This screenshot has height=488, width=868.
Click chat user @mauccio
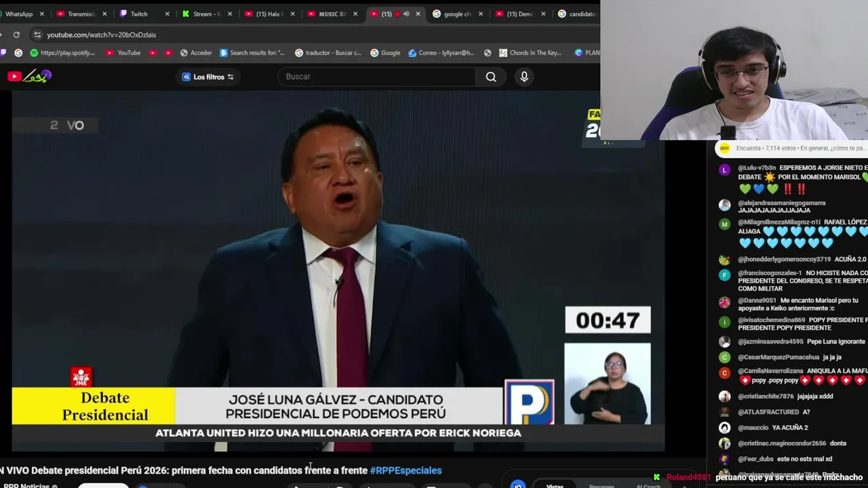coord(753,428)
